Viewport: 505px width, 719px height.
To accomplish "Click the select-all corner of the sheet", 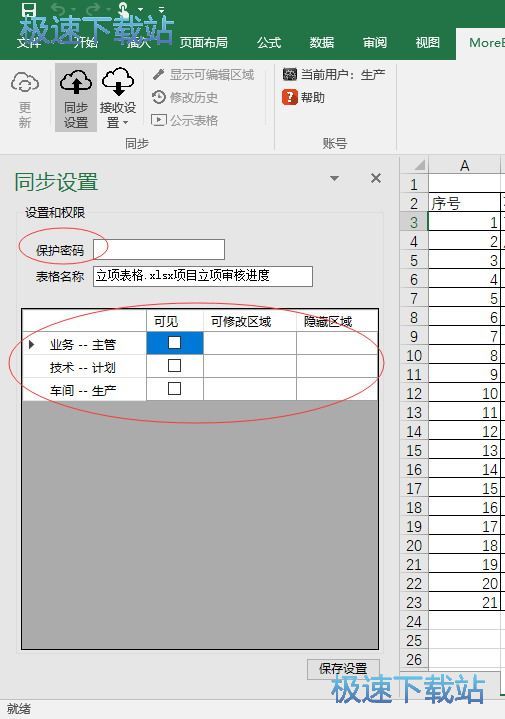I will click(x=414, y=165).
